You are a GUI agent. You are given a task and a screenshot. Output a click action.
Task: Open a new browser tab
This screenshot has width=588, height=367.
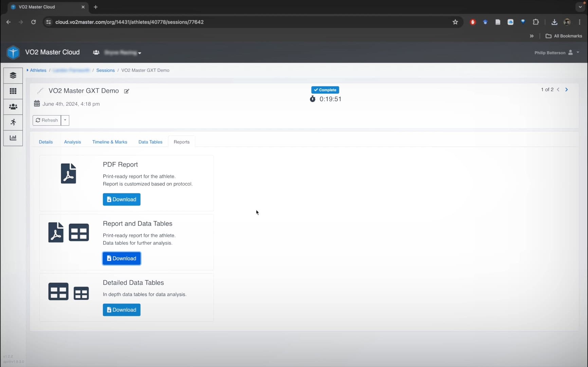click(x=96, y=7)
